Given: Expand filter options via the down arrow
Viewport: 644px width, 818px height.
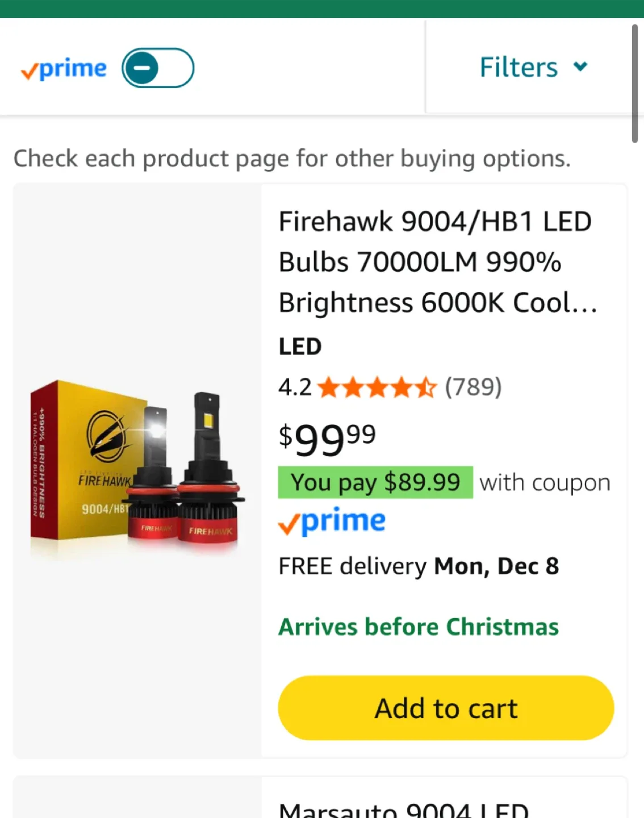Looking at the screenshot, I should (x=580, y=66).
